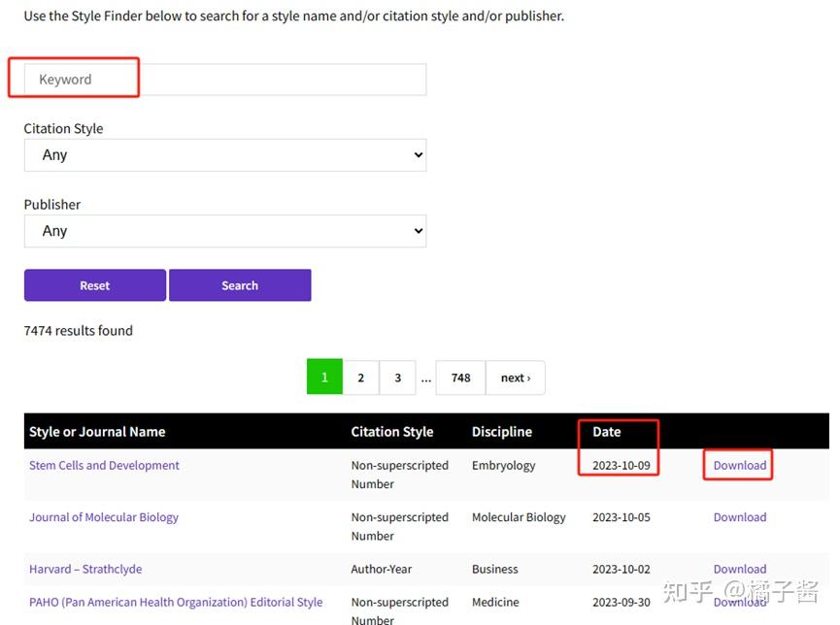Go to results page 3
Screen dimensions: 840x625
pos(397,378)
